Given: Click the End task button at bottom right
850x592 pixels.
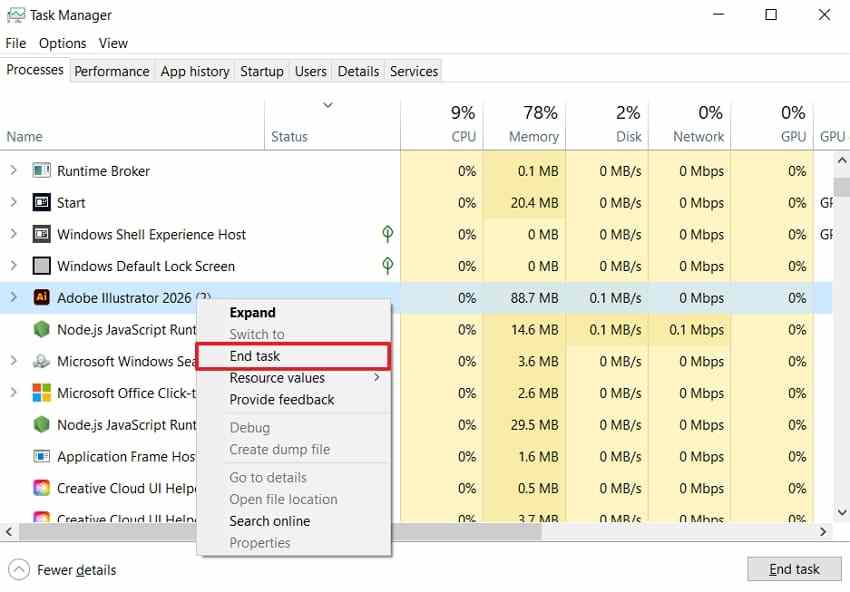Looking at the screenshot, I should 794,569.
